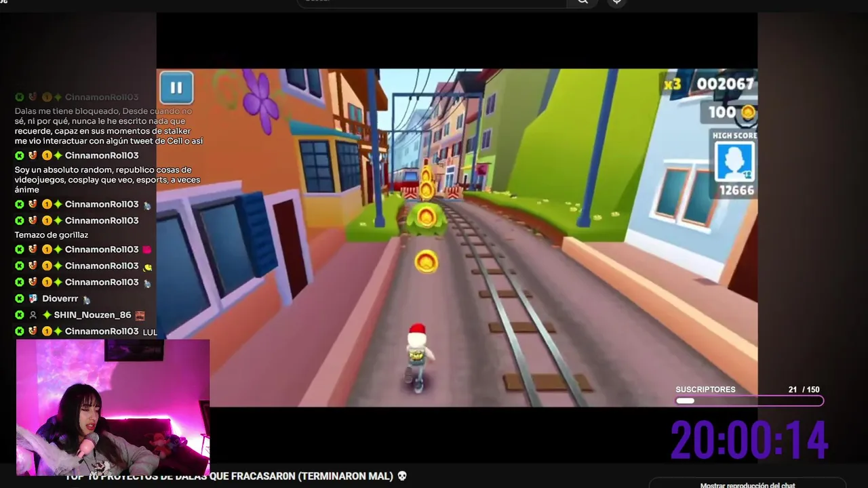Focus the top search input field
Viewport: 868px width, 488px height.
tap(431, 2)
